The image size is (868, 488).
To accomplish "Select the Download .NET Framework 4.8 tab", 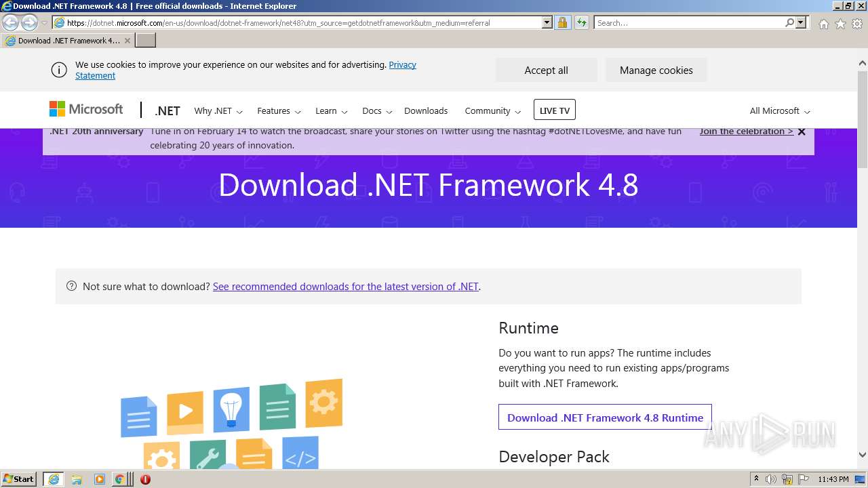I will click(x=68, y=41).
